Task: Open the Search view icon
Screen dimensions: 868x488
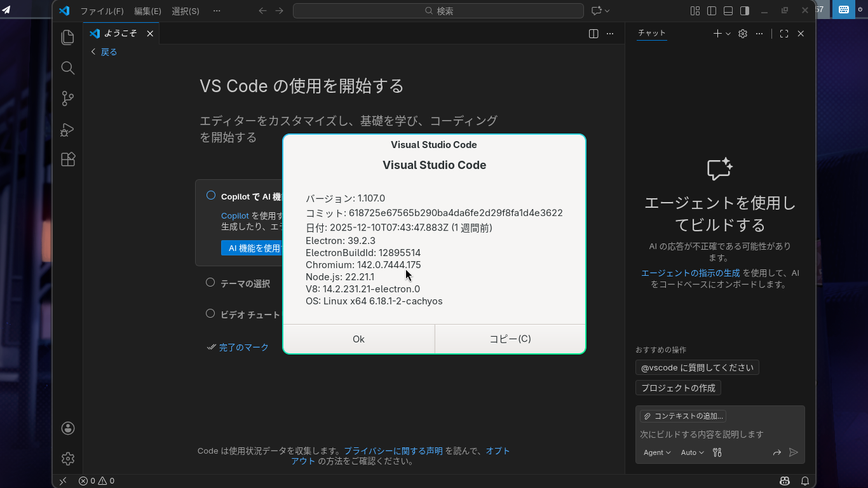Action: [x=68, y=68]
